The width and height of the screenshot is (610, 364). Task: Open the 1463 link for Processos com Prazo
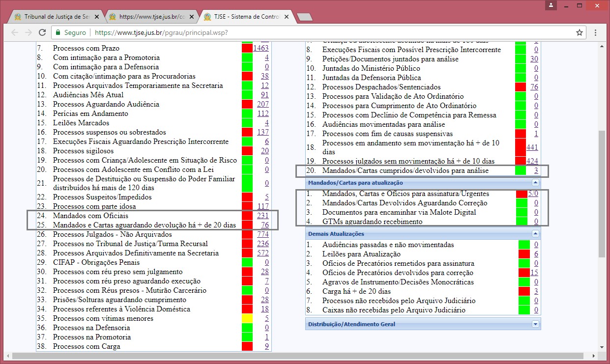(x=261, y=48)
